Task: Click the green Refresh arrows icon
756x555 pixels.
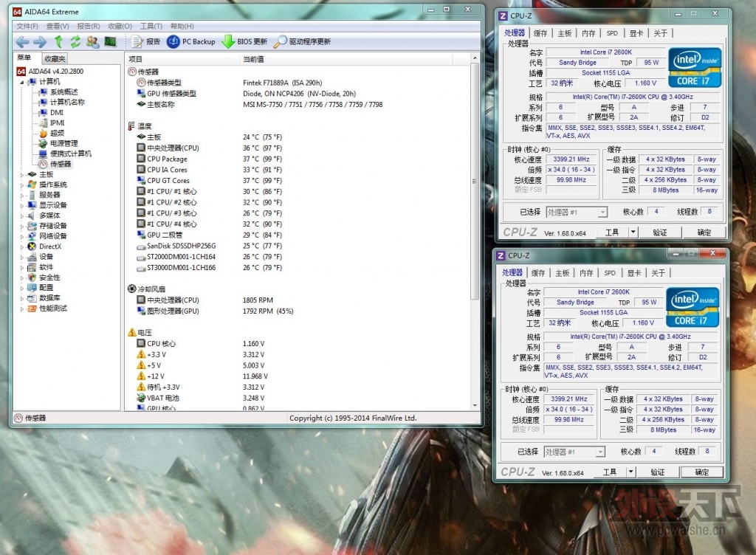Action: point(75,42)
